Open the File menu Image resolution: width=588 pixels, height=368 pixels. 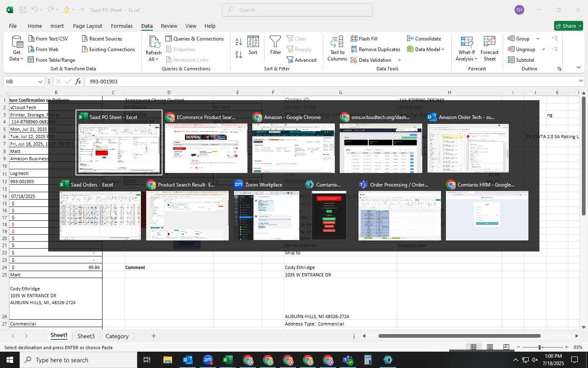tap(13, 26)
